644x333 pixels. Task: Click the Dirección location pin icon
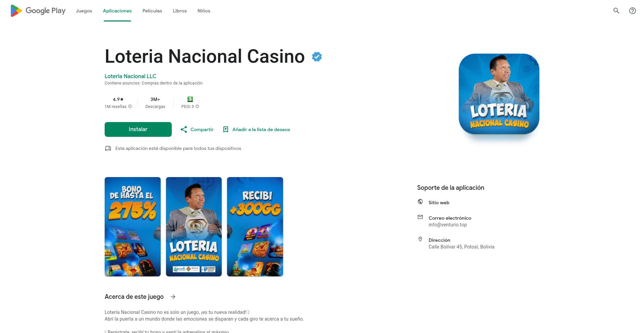(x=420, y=239)
